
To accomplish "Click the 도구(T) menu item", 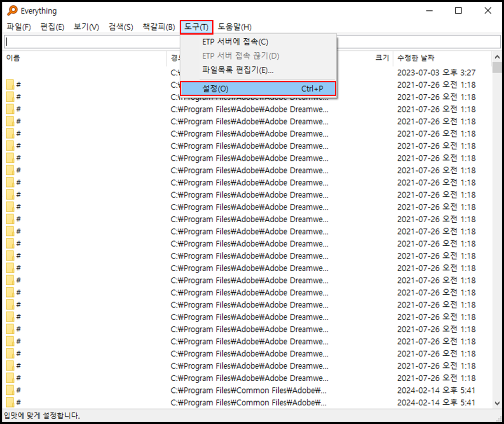I will [197, 27].
